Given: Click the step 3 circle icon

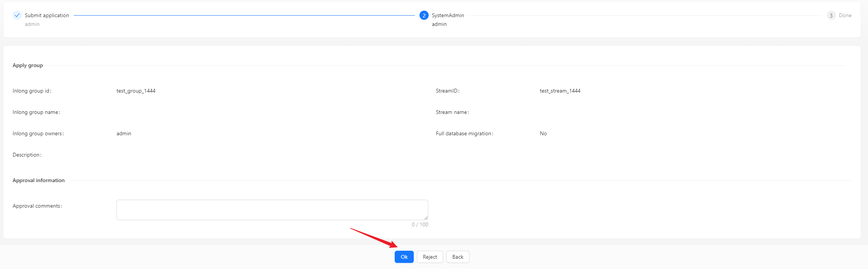Looking at the screenshot, I should click(x=831, y=16).
